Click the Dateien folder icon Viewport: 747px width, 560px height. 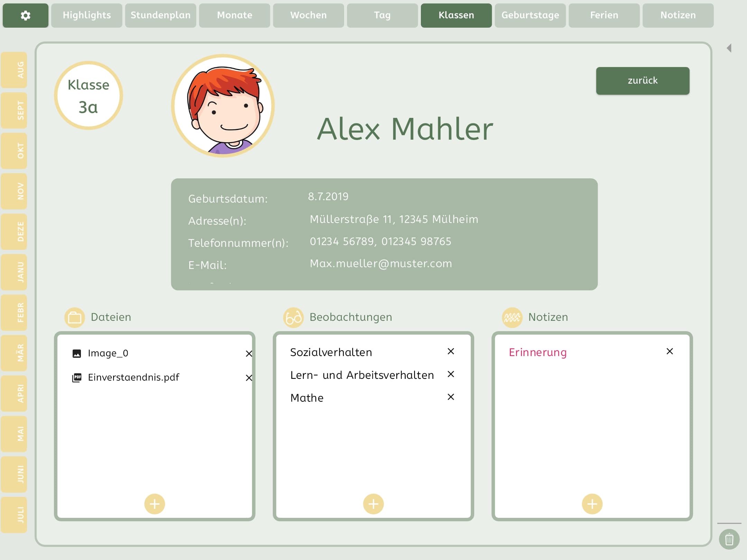click(x=75, y=317)
